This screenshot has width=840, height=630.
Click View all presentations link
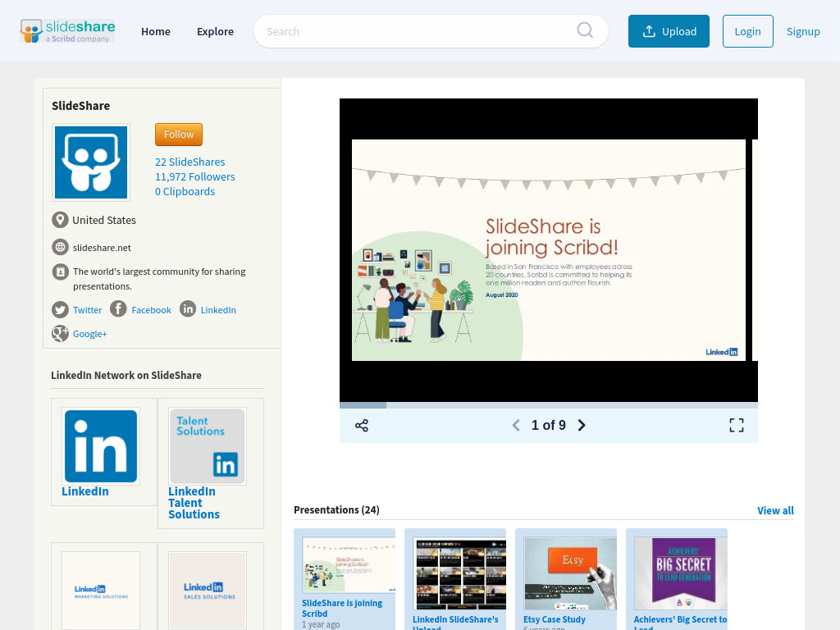point(775,510)
